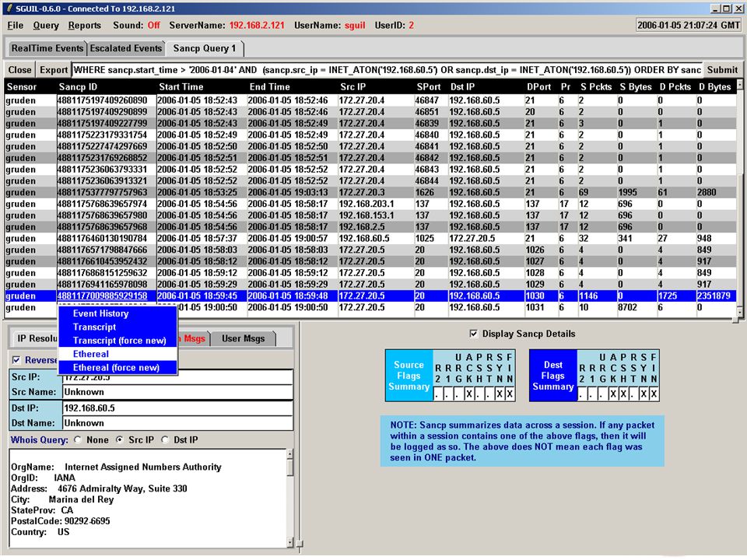The width and height of the screenshot is (747, 560).
Task: Toggle the Sound Off setting
Action: pyautogui.click(x=153, y=25)
